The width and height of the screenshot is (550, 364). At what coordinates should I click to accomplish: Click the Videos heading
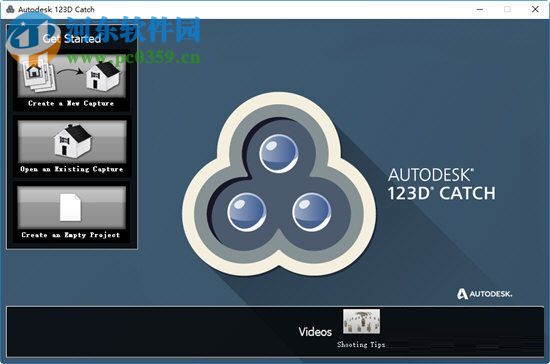click(x=315, y=332)
